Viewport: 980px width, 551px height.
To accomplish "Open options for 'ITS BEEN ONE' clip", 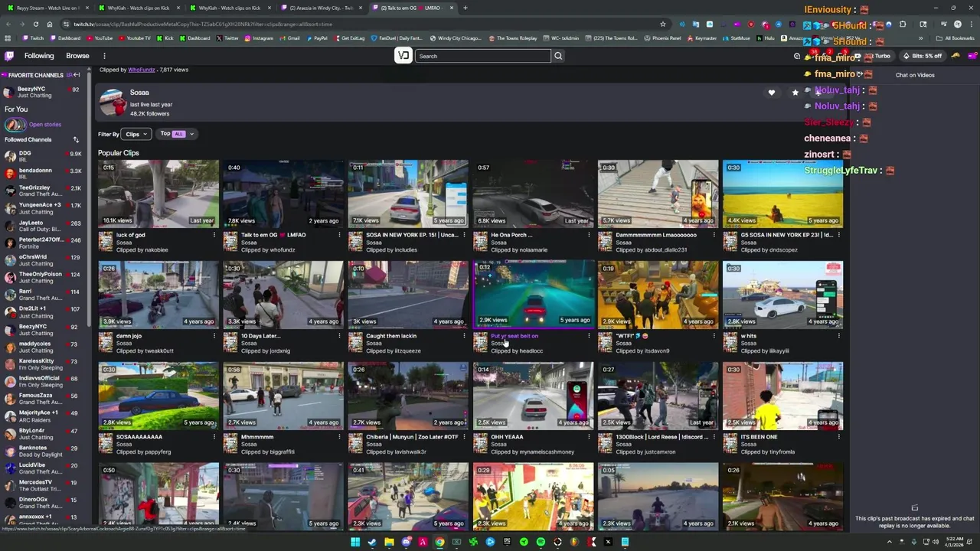I will [x=838, y=437].
